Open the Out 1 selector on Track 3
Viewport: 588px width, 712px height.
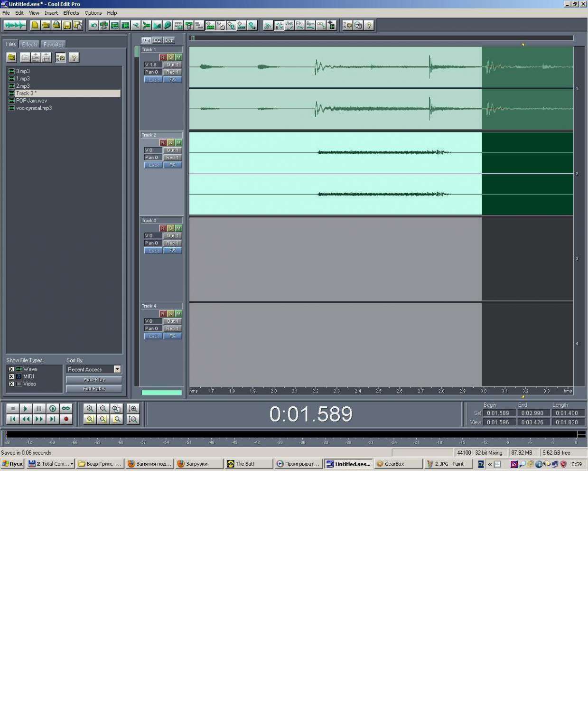172,236
